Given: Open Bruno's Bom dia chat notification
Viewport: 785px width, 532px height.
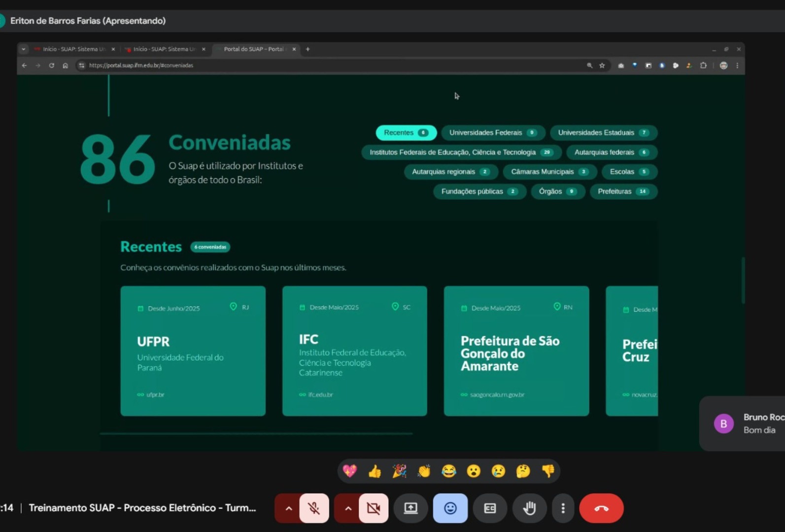Looking at the screenshot, I should point(742,424).
